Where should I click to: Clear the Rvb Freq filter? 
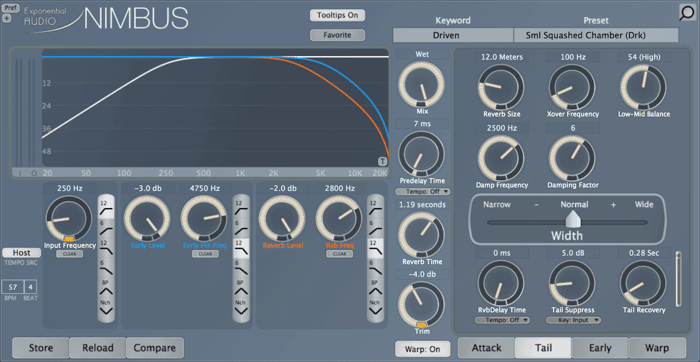tap(339, 254)
